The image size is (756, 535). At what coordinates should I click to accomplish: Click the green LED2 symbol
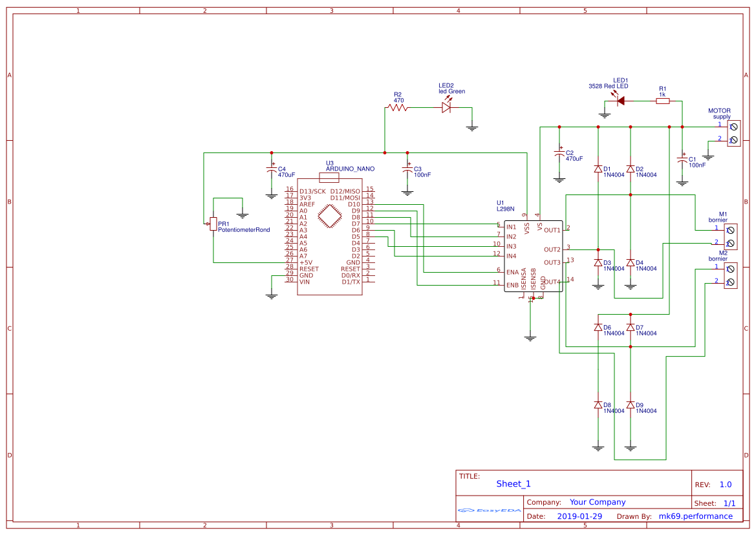[445, 108]
